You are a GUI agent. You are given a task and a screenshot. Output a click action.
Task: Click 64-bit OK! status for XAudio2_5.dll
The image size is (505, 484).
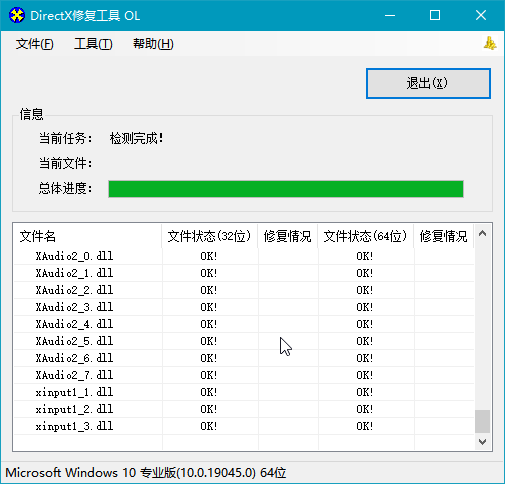pyautogui.click(x=365, y=341)
